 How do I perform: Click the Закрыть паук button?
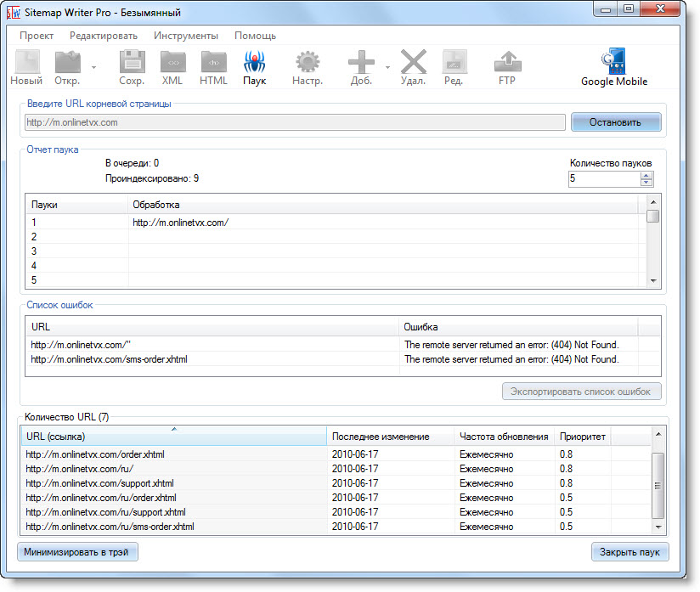(x=629, y=552)
